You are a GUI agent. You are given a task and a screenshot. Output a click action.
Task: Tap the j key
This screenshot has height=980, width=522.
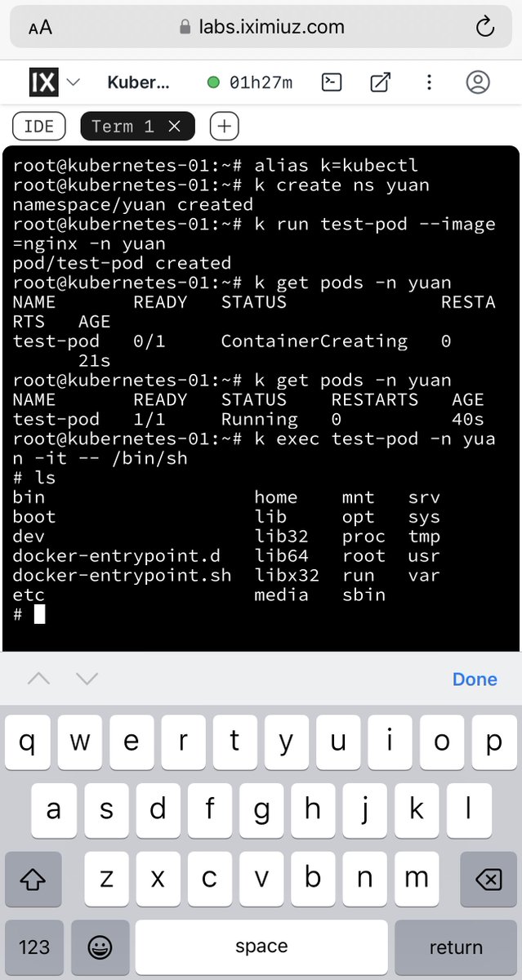pos(365,809)
